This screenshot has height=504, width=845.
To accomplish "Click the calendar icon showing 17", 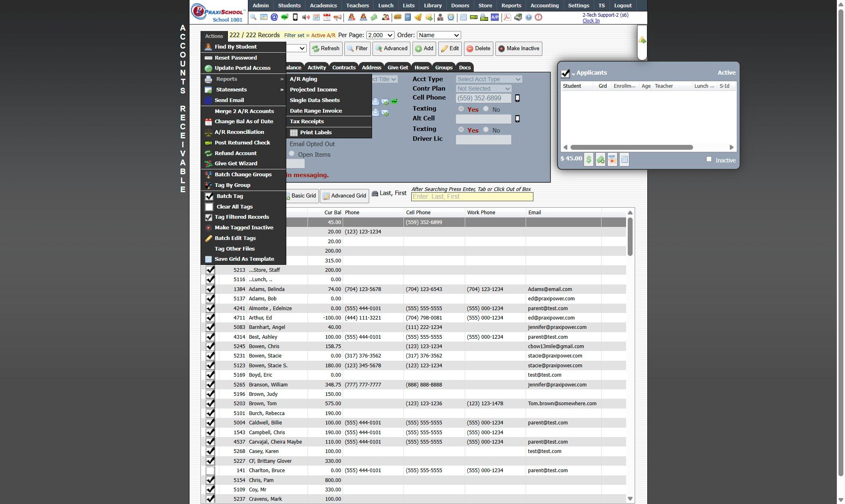I will coord(327,17).
